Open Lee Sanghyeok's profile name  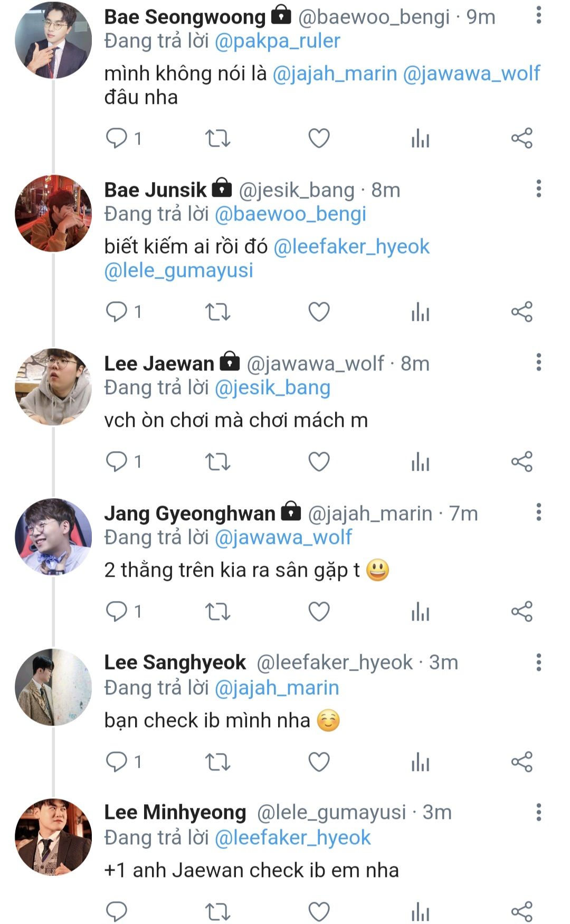[x=175, y=662]
